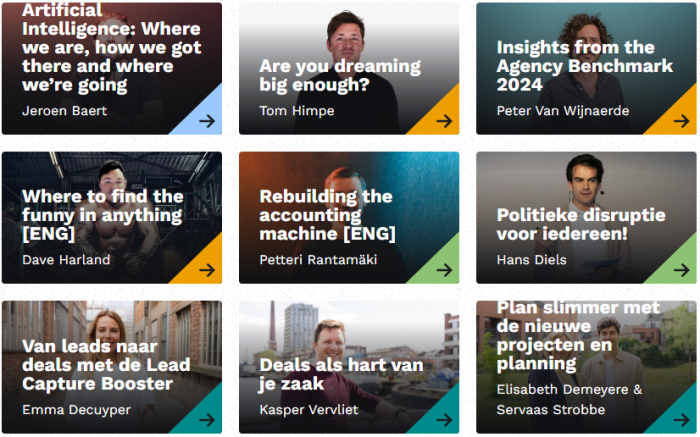This screenshot has height=437, width=700.
Task: Open 'Insights from the Agency Benchmark 2024' title
Action: coord(584,66)
